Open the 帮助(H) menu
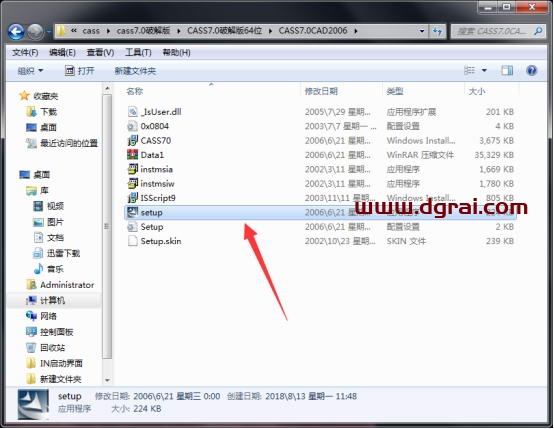 [x=176, y=53]
